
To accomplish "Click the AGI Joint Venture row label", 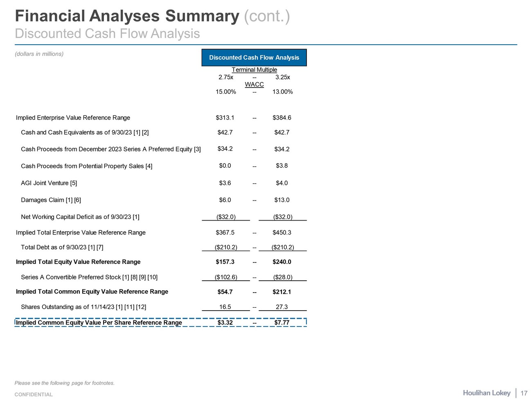I will tap(49, 183).
